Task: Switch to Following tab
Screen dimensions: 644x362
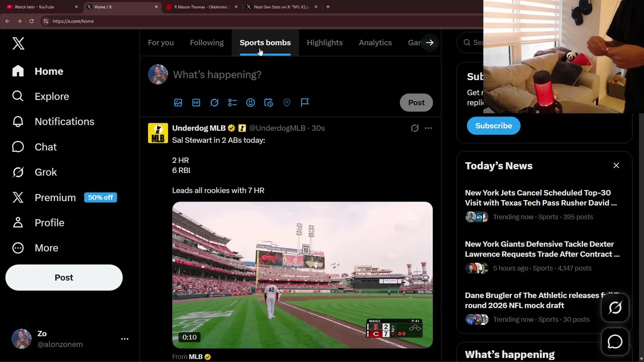Action: (x=207, y=43)
